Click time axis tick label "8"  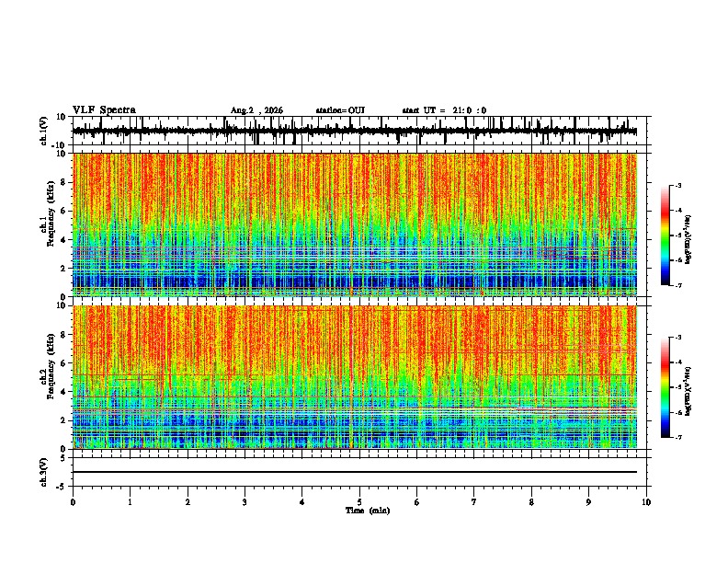pyautogui.click(x=531, y=502)
